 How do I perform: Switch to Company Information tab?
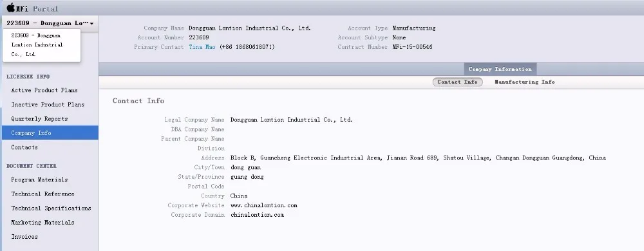click(x=500, y=69)
